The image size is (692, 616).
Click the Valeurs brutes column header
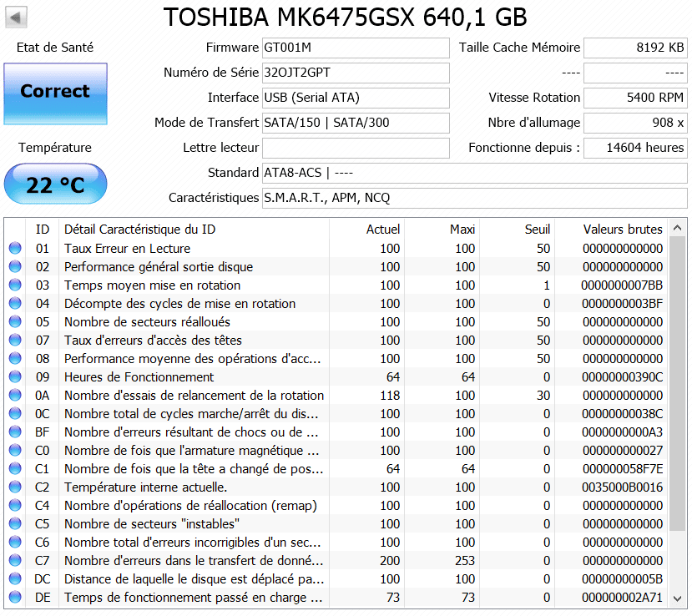[x=612, y=230]
